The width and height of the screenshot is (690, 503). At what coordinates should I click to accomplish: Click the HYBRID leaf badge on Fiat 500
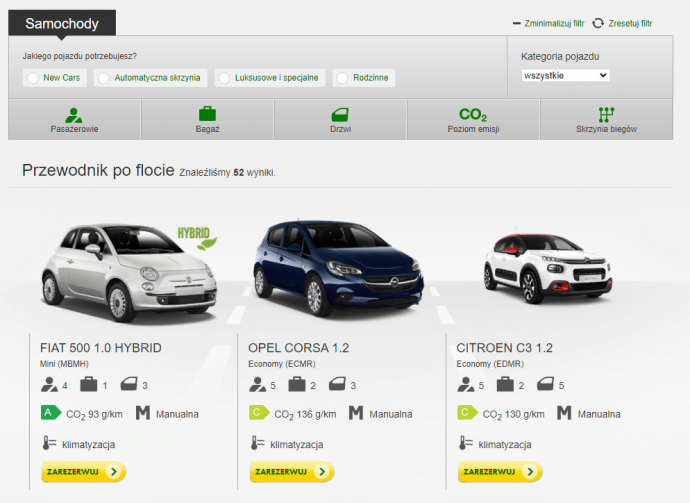pos(197,238)
